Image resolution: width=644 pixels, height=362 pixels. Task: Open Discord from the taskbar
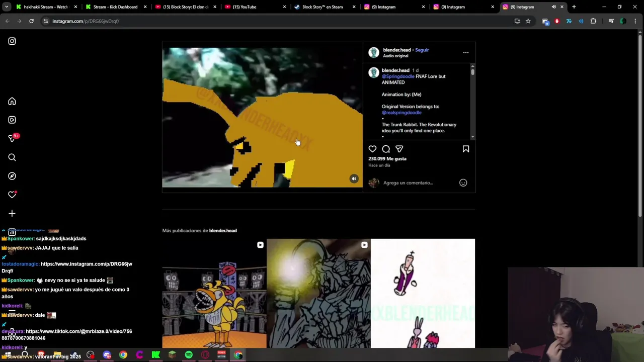point(107,355)
